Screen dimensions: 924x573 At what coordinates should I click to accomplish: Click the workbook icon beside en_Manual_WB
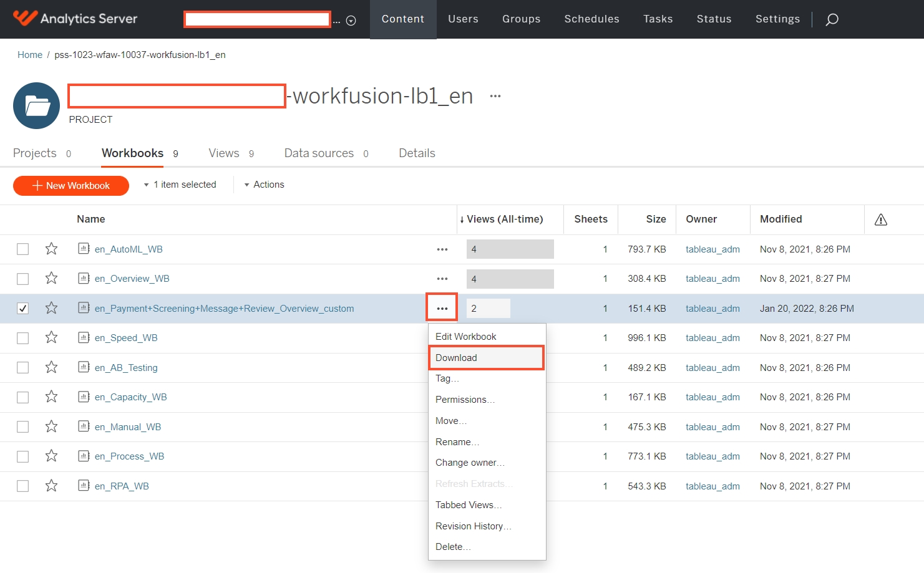84,426
